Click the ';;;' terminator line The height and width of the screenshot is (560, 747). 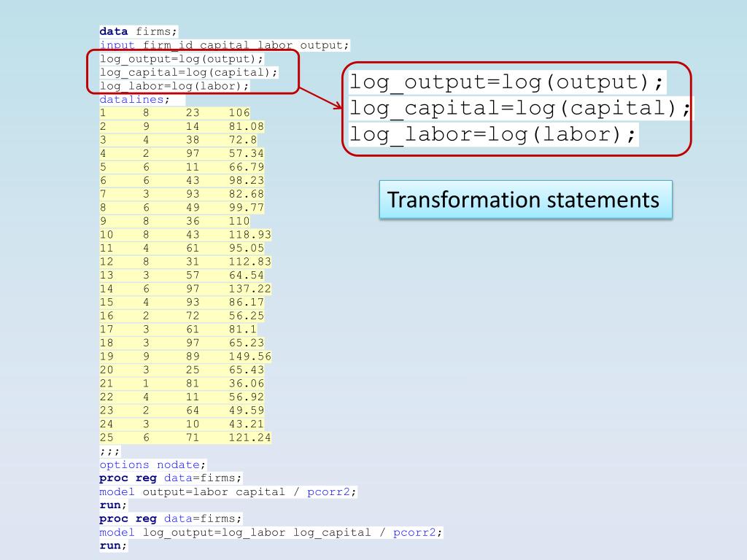pyautogui.click(x=109, y=451)
